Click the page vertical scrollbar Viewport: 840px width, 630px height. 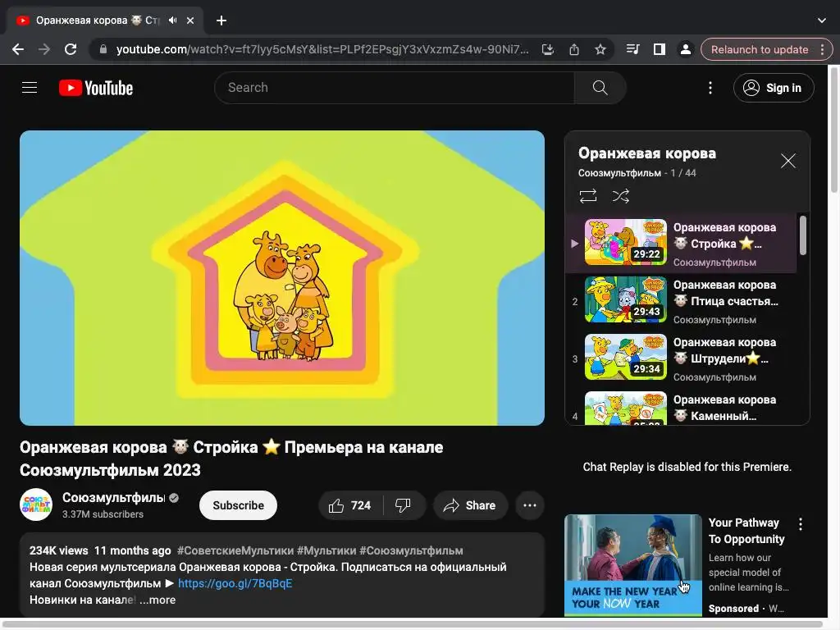[834, 130]
